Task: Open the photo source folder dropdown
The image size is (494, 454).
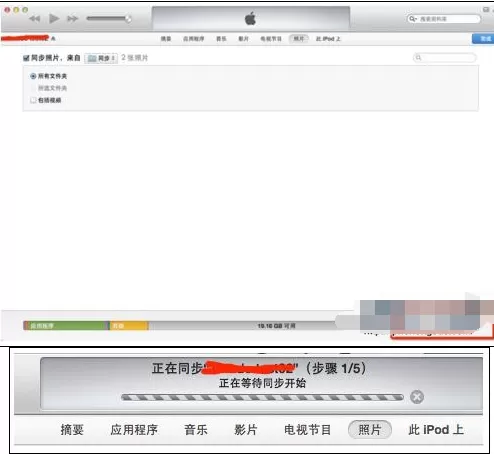Action: click(101, 58)
